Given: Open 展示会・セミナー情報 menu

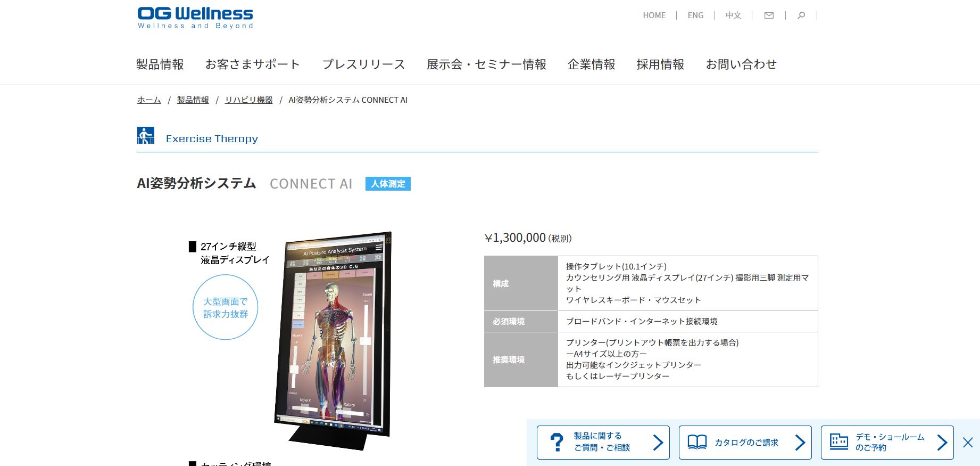Looking at the screenshot, I should [x=486, y=64].
